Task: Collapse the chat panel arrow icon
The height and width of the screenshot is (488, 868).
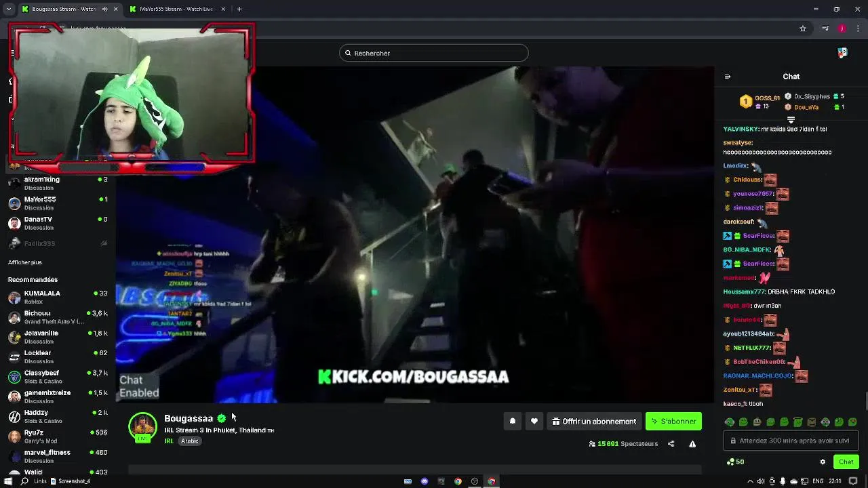Action: (x=728, y=77)
